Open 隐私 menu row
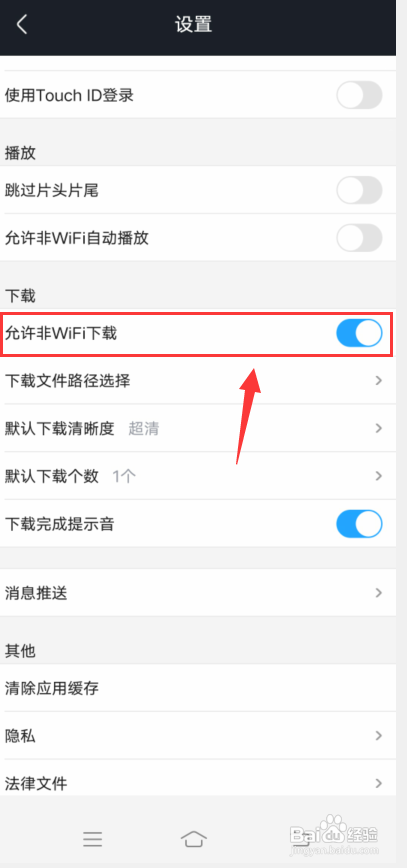This screenshot has height=868, width=407. click(x=198, y=736)
